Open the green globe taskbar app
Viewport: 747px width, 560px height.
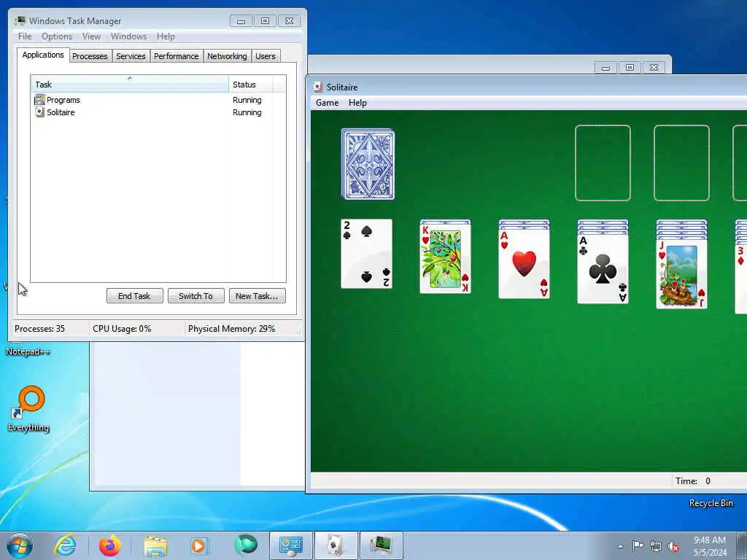point(245,545)
